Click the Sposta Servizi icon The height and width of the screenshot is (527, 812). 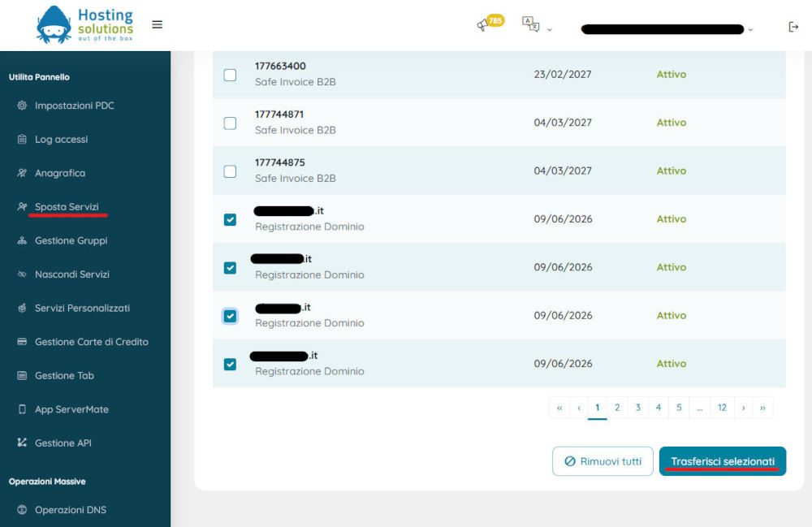pyautogui.click(x=22, y=206)
